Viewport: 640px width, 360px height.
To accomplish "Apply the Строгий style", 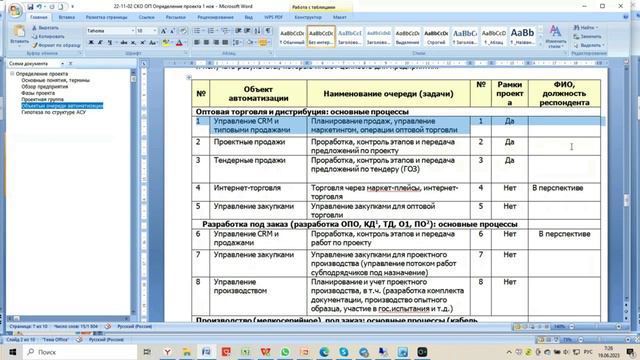I will (x=436, y=37).
